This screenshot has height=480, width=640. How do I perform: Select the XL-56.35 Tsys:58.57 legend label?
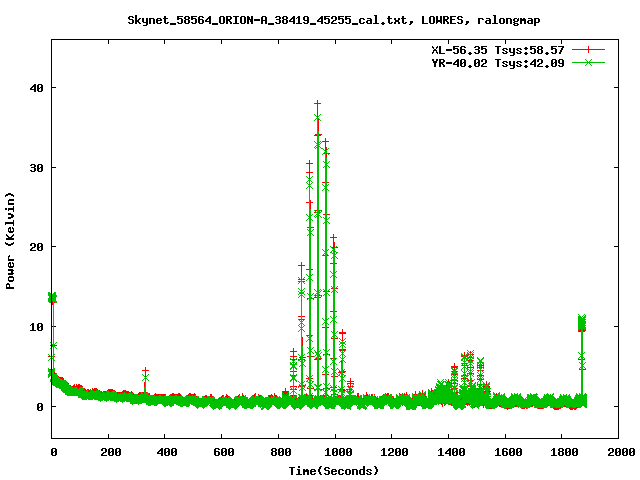click(498, 50)
